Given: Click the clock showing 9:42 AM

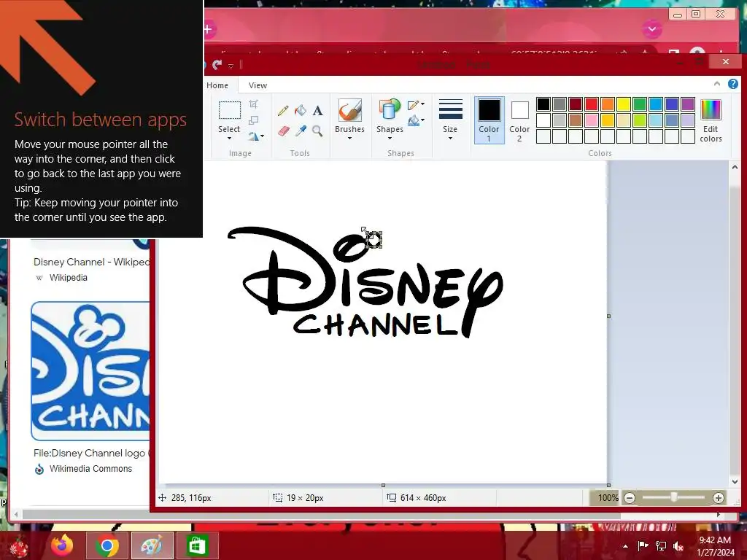Looking at the screenshot, I should 715,540.
